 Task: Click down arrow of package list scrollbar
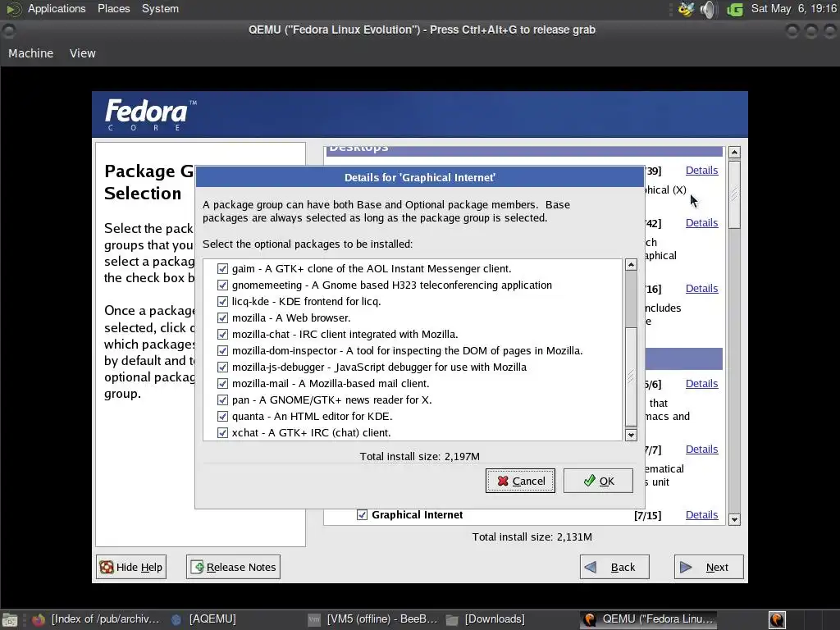point(631,435)
